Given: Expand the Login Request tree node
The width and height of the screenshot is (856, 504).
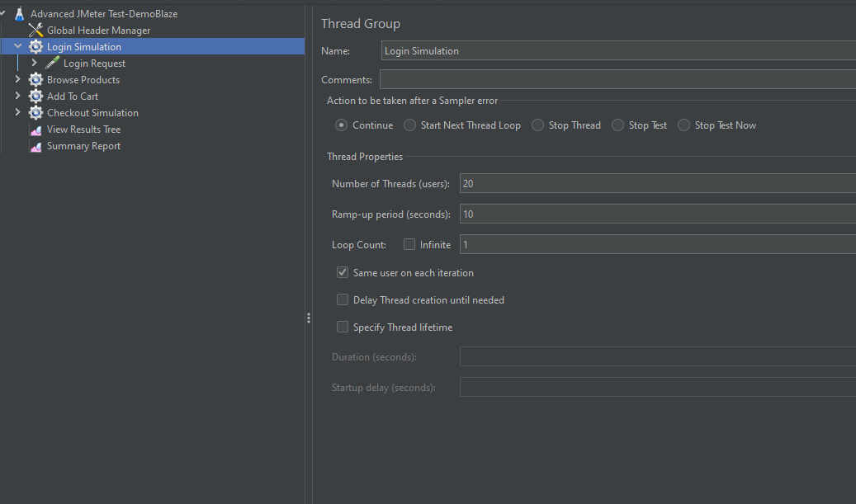Looking at the screenshot, I should [x=34, y=63].
